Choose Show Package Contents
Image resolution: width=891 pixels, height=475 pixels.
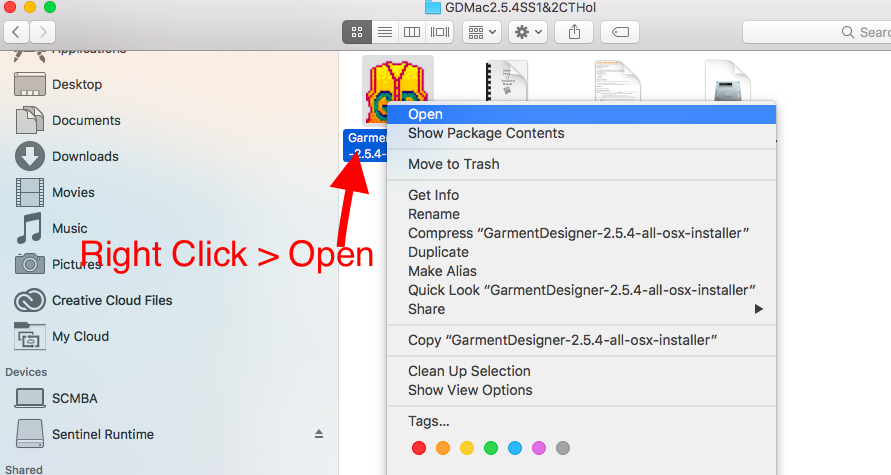pyautogui.click(x=581, y=134)
